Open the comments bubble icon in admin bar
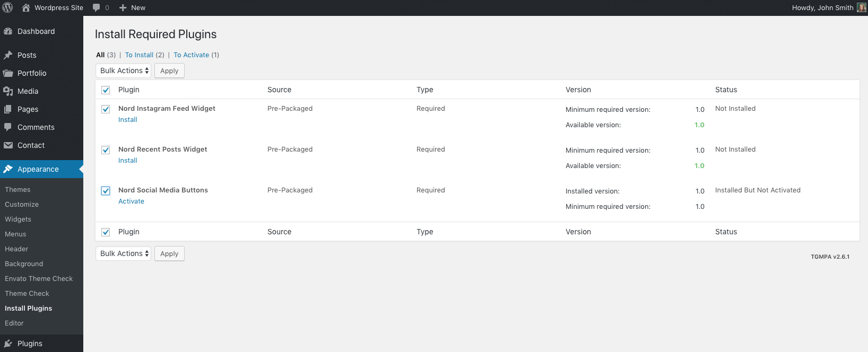 point(97,7)
